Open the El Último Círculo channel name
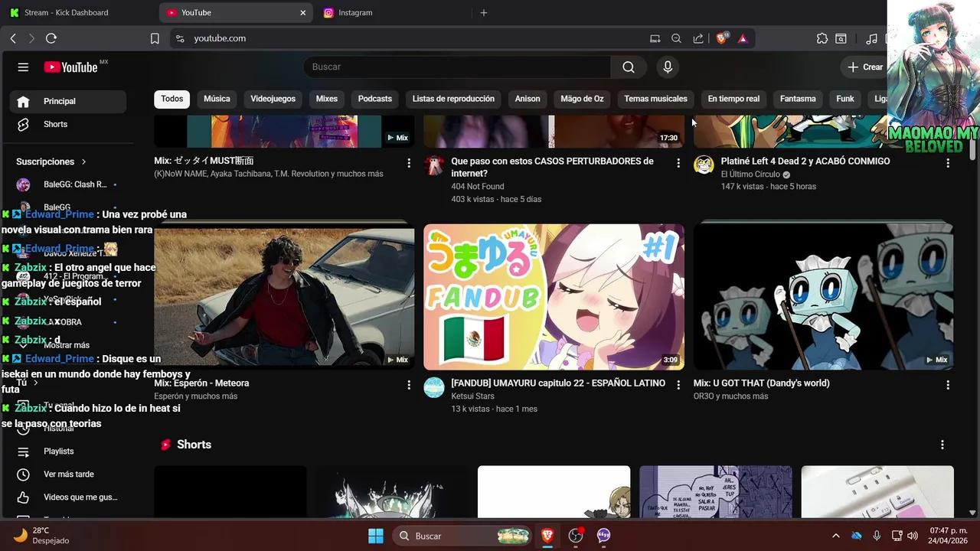 coord(750,174)
